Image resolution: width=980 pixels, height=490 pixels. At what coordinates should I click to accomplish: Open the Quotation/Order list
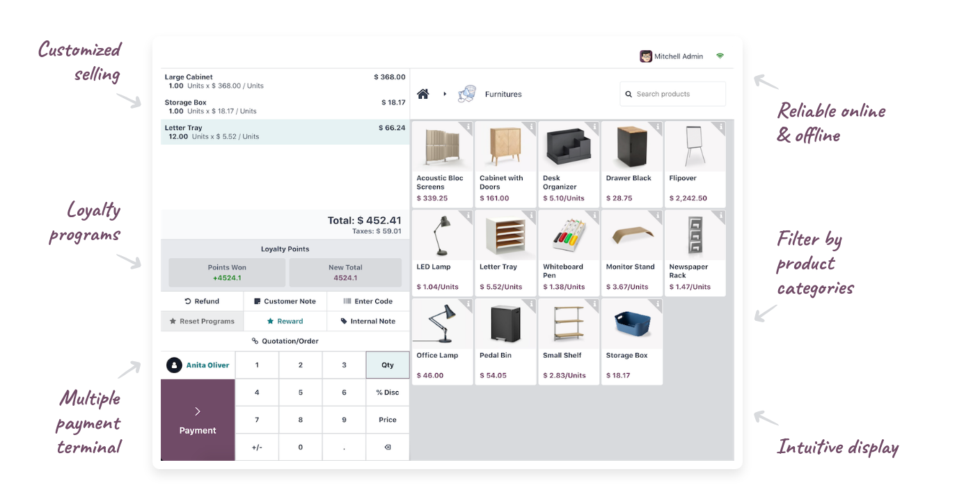coord(285,340)
